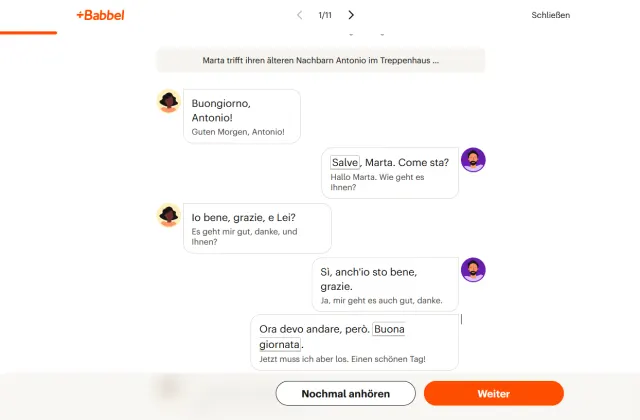Click the Io bene, grazie, e Lei? bubble
Viewport: 640px width, 420px height.
tap(257, 229)
